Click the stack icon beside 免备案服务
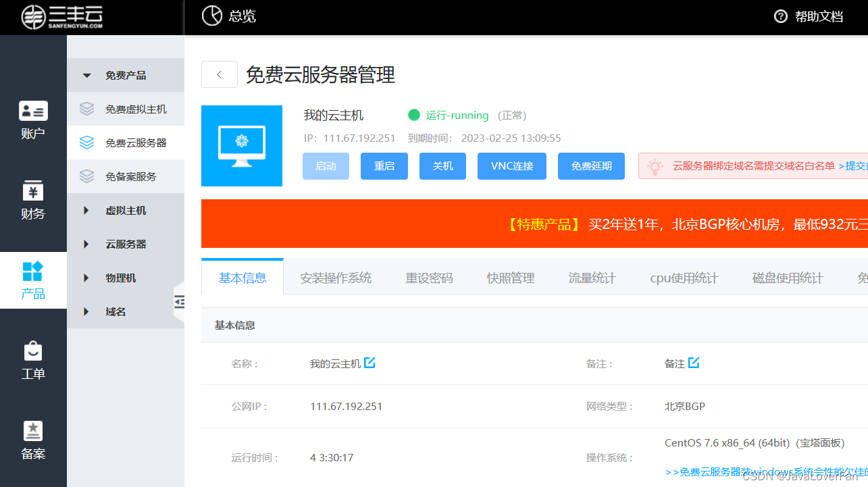This screenshot has height=487, width=868. pyautogui.click(x=86, y=176)
